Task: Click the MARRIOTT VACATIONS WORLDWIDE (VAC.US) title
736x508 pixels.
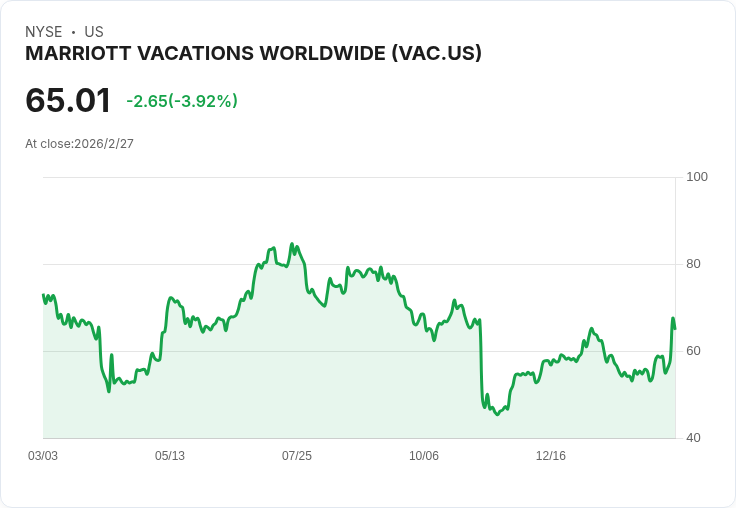Action: [253, 54]
